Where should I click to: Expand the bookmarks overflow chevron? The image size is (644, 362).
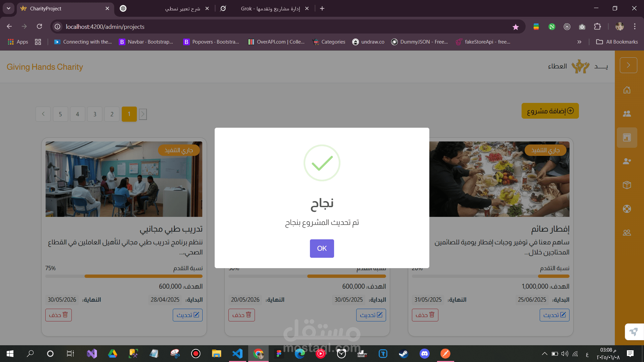[x=579, y=42]
